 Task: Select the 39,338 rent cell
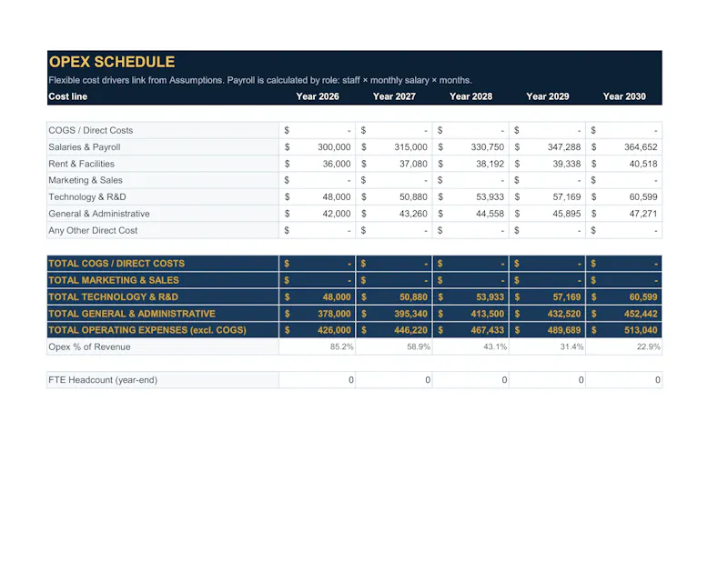[547, 164]
